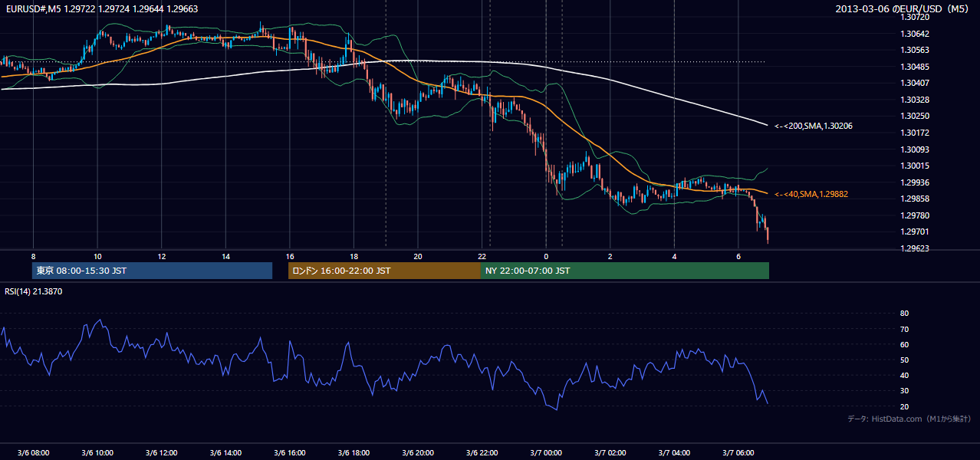Click price axis value 1.30015

click(915, 166)
